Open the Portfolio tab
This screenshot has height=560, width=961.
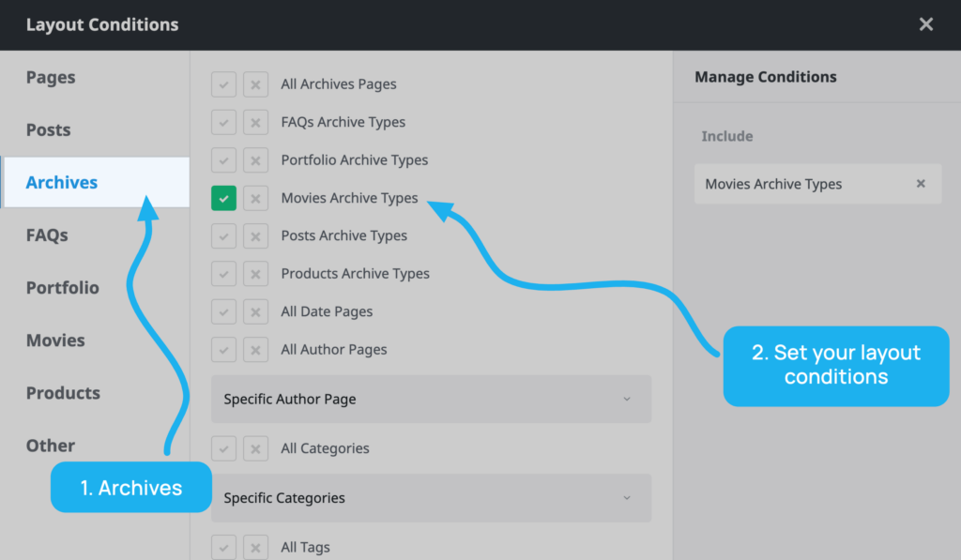coord(63,287)
